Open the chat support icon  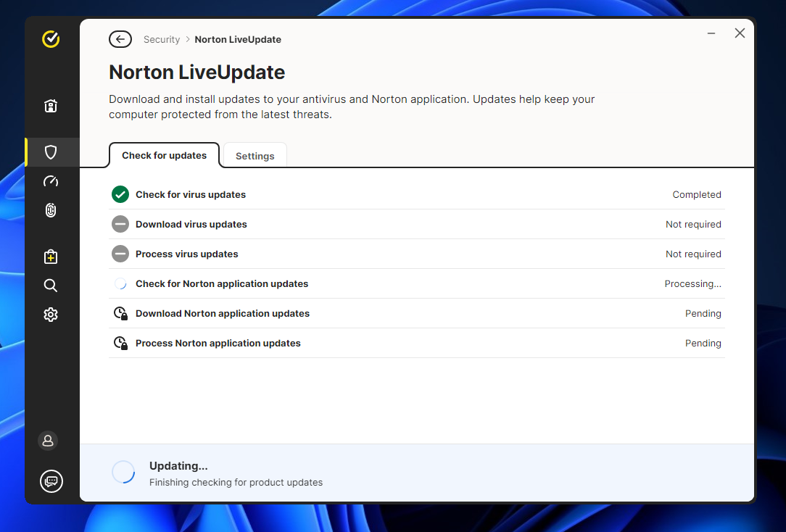pyautogui.click(x=51, y=481)
